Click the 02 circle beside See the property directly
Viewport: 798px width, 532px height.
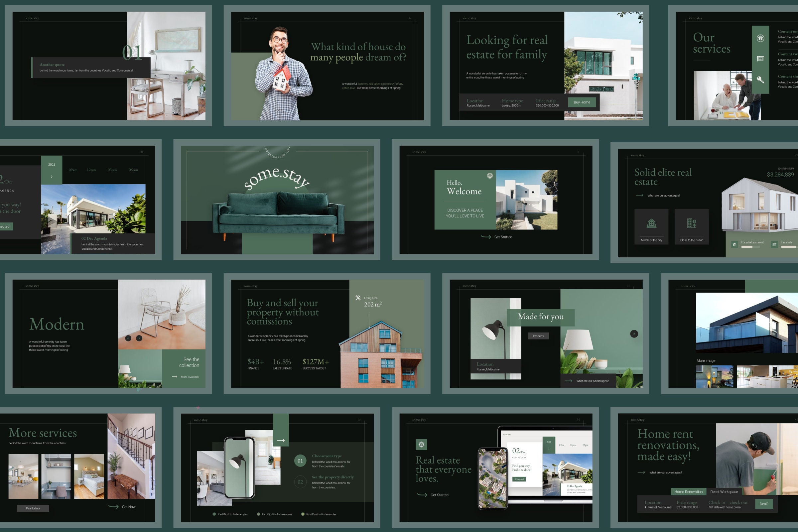300,482
